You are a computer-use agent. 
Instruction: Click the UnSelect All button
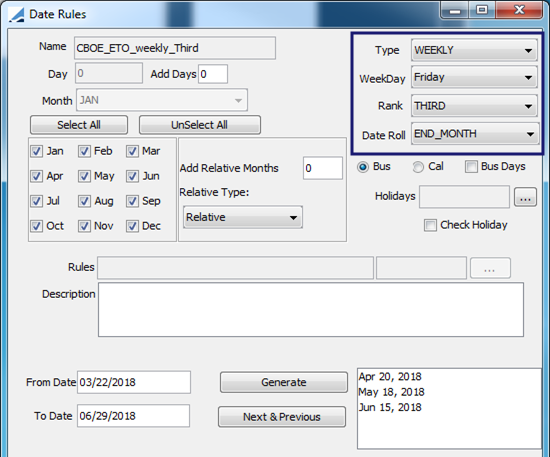[200, 125]
